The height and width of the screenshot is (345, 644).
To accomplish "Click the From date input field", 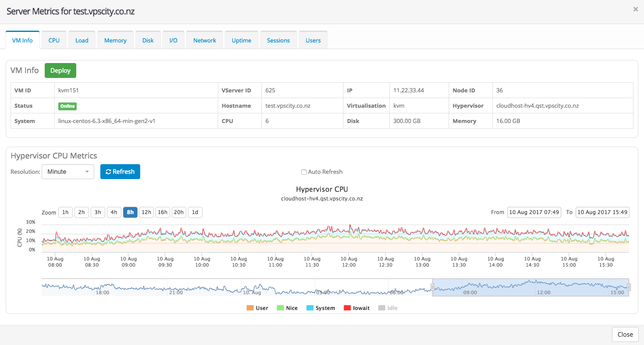I will tap(534, 212).
